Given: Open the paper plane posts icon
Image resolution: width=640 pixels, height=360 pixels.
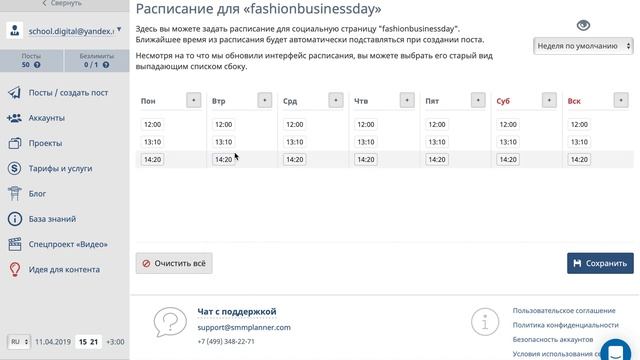Looking at the screenshot, I should (x=14, y=93).
